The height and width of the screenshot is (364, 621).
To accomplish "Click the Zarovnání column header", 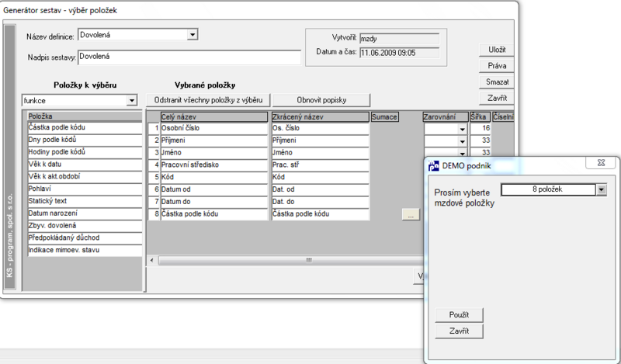I will point(445,117).
